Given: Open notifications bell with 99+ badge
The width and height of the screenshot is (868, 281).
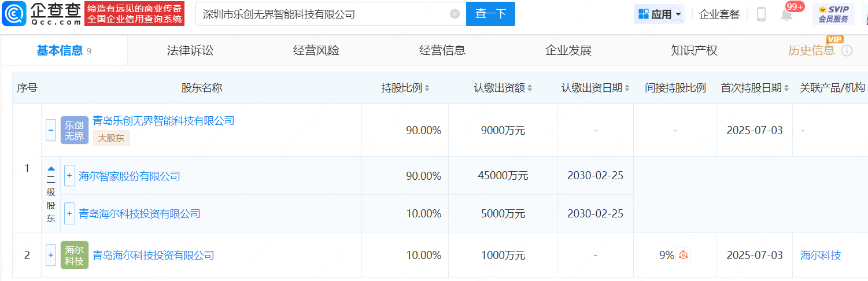Looking at the screenshot, I should click(787, 14).
